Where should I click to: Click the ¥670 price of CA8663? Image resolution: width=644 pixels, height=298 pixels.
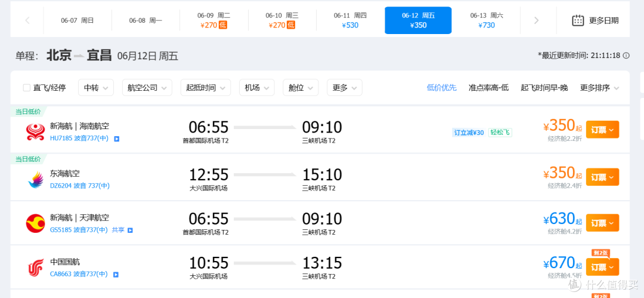(x=562, y=263)
